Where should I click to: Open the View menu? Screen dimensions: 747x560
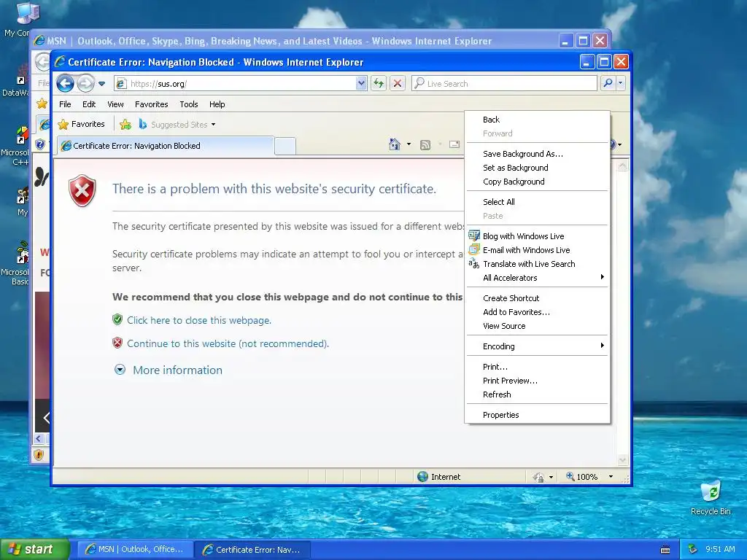tap(115, 104)
